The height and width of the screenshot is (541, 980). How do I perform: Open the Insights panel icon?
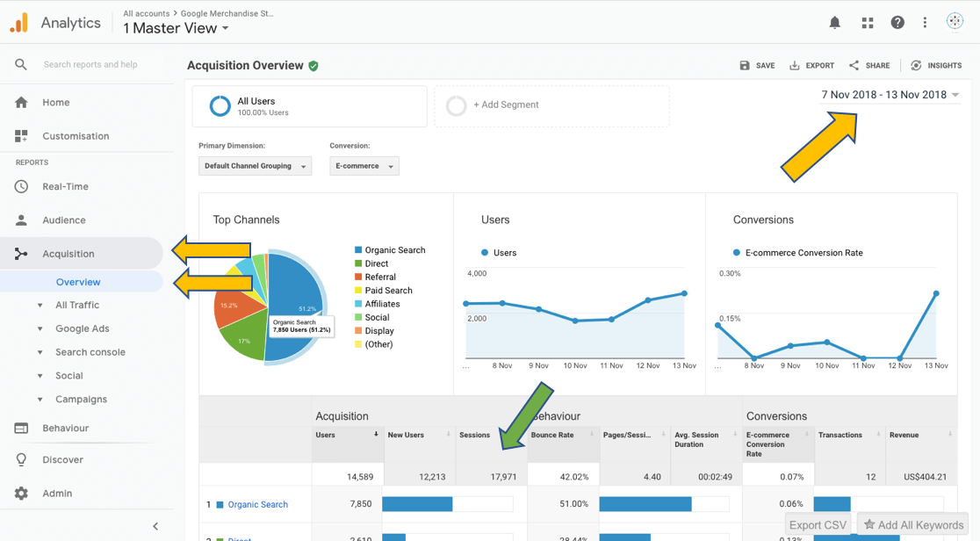click(x=916, y=65)
